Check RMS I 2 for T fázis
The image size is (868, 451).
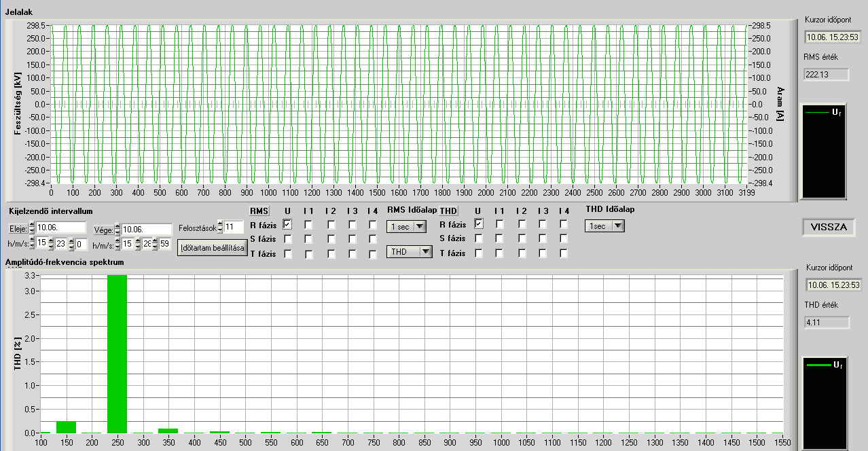pos(331,254)
